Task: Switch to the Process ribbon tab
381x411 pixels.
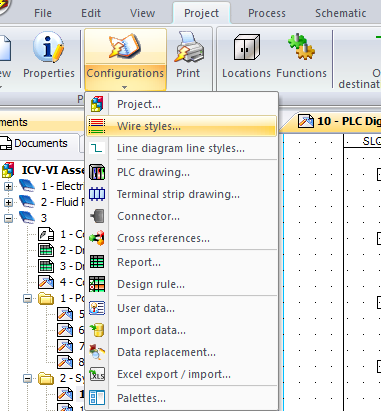Action: [267, 13]
